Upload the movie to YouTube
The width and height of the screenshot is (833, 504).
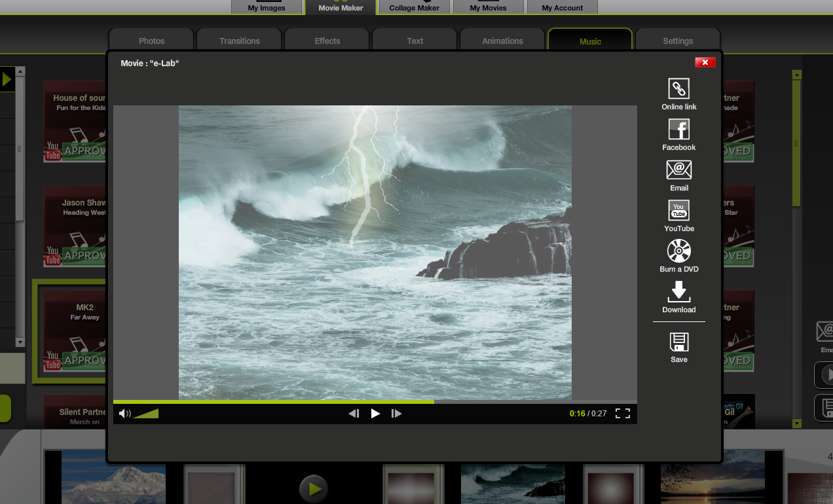click(x=678, y=211)
